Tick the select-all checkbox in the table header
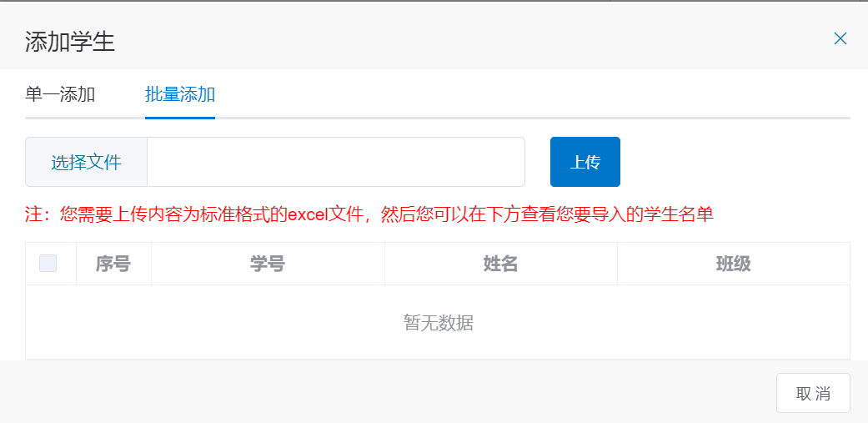868x423 pixels. coord(48,264)
